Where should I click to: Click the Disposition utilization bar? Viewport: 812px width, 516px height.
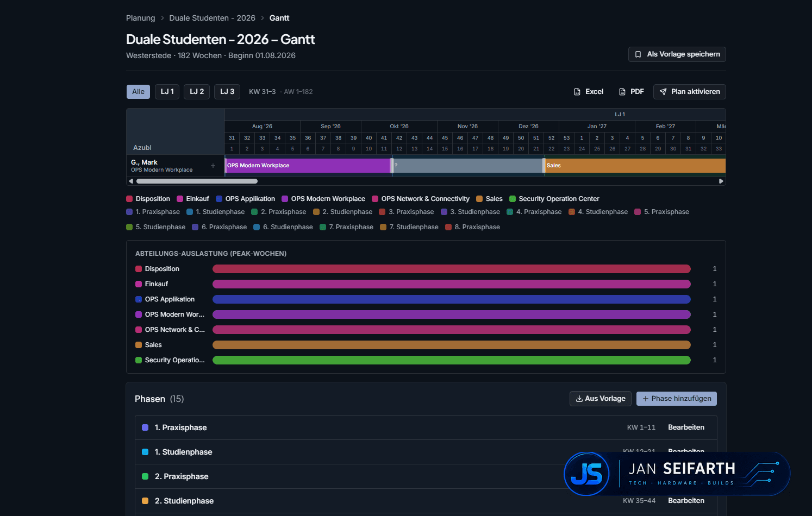[452, 269]
